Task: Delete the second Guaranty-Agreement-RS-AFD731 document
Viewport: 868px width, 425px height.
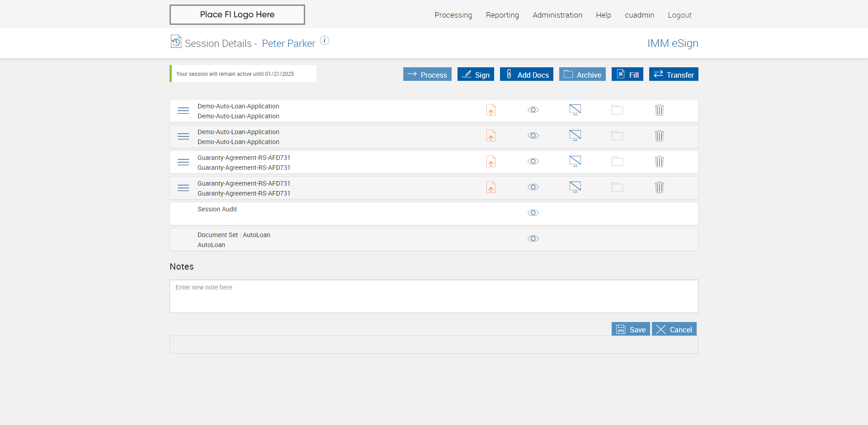Action: tap(659, 187)
